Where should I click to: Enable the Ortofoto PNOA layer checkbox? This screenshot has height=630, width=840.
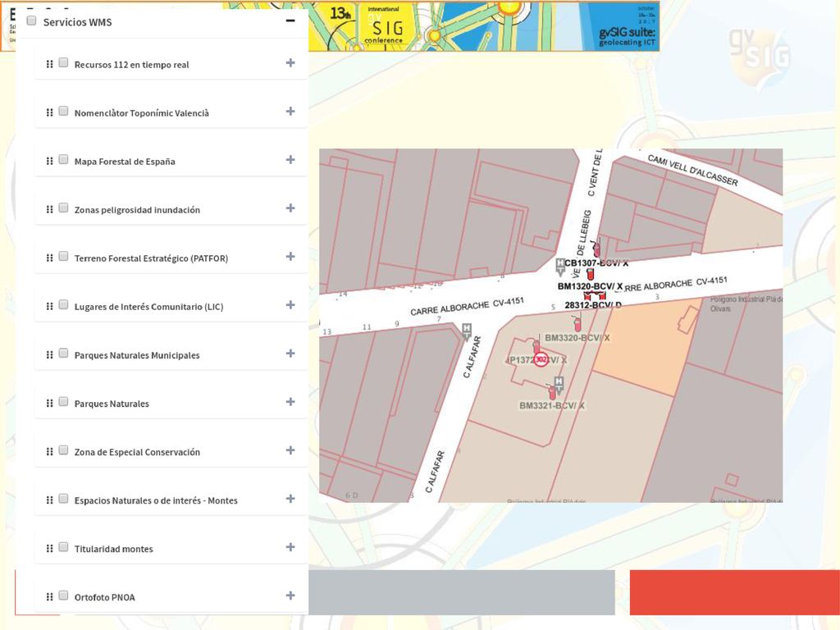coord(63,596)
